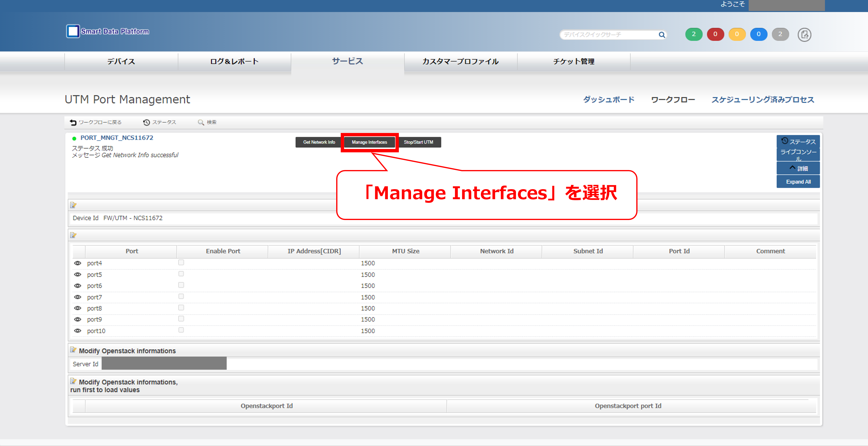The width and height of the screenshot is (868, 446).
Task: Click the eye icon for port4
Action: click(x=77, y=263)
